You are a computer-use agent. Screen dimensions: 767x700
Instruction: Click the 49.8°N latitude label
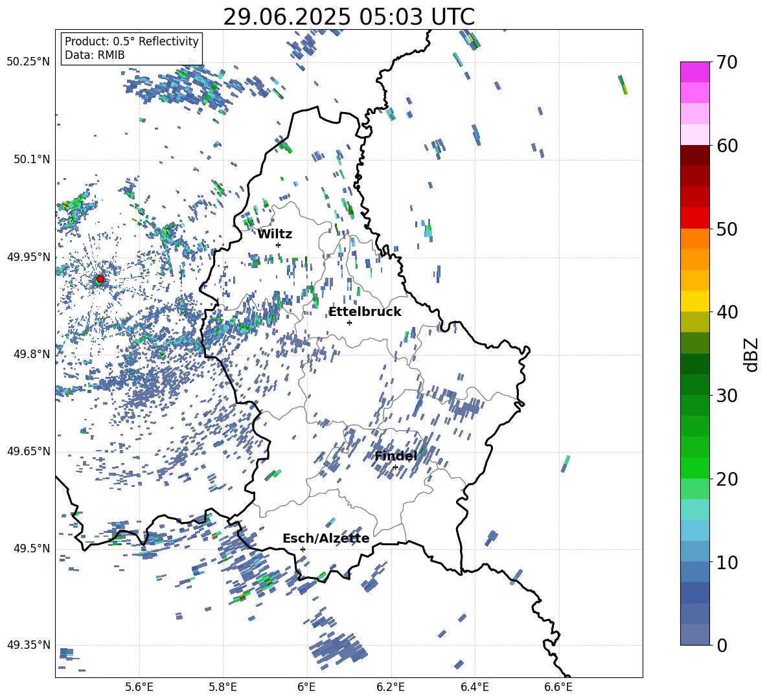click(x=32, y=354)
